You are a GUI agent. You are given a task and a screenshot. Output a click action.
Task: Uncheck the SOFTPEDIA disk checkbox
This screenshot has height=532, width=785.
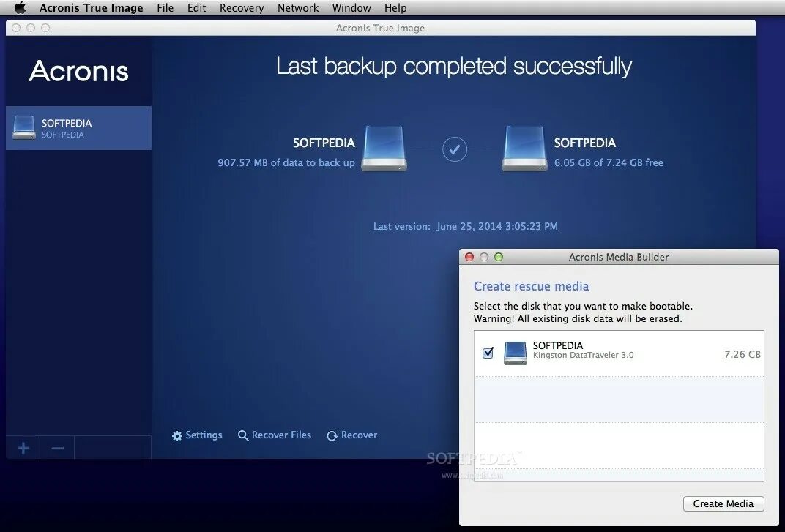pyautogui.click(x=488, y=352)
